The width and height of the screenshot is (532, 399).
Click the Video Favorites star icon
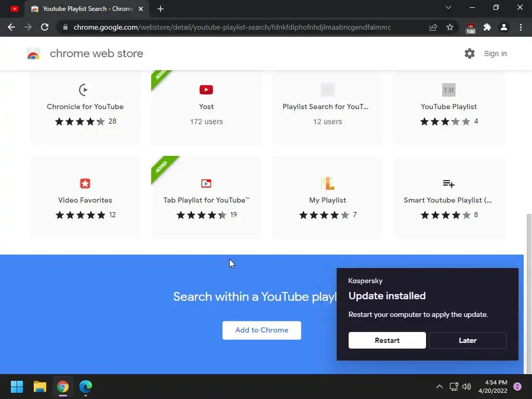pos(85,183)
